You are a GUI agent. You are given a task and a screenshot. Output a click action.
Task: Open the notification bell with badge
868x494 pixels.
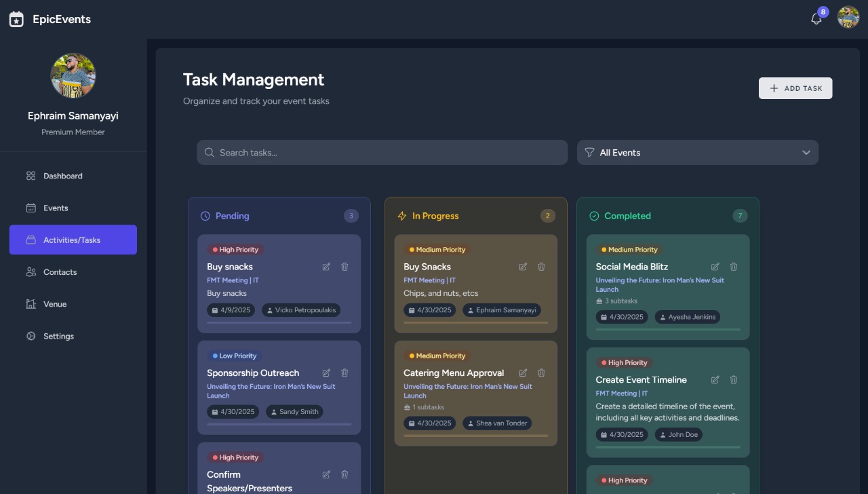[816, 18]
